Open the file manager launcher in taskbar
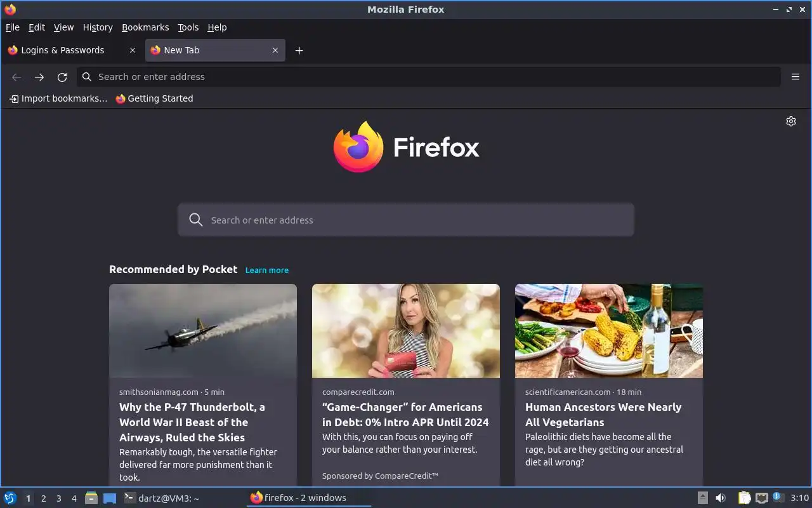This screenshot has width=812, height=508. click(91, 498)
